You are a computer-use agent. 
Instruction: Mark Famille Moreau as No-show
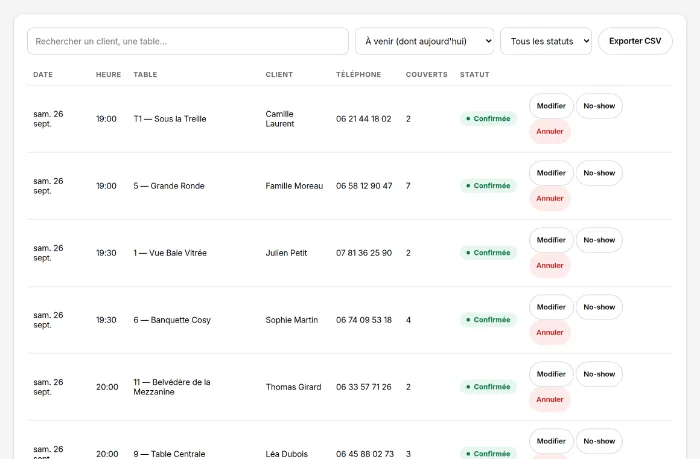[x=599, y=173]
